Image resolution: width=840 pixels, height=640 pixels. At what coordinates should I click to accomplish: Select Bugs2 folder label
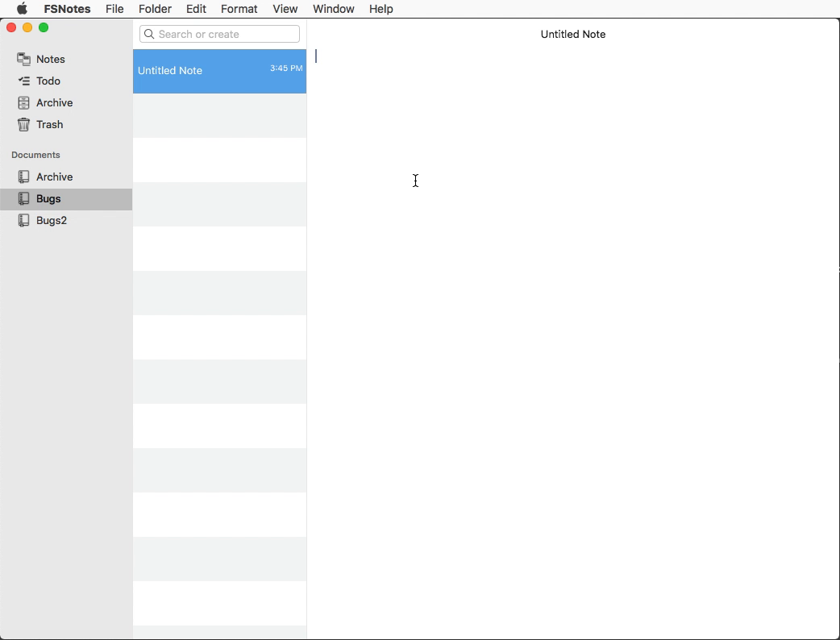click(52, 220)
